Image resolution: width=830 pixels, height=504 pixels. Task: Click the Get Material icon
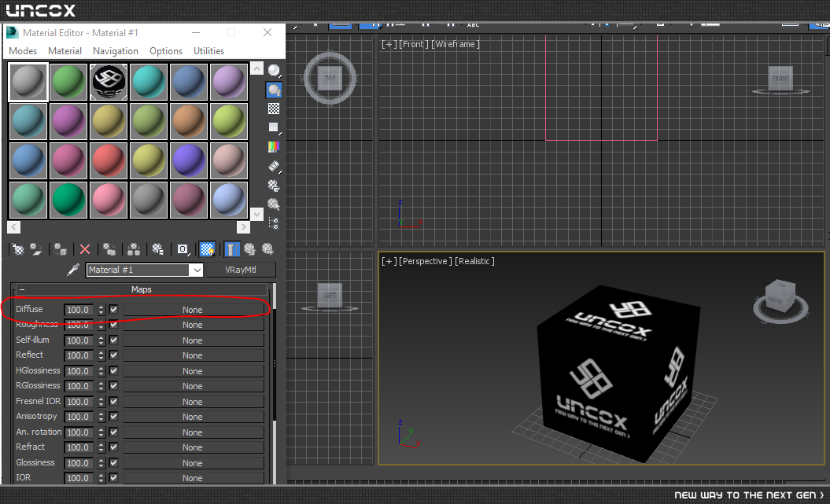tap(18, 249)
